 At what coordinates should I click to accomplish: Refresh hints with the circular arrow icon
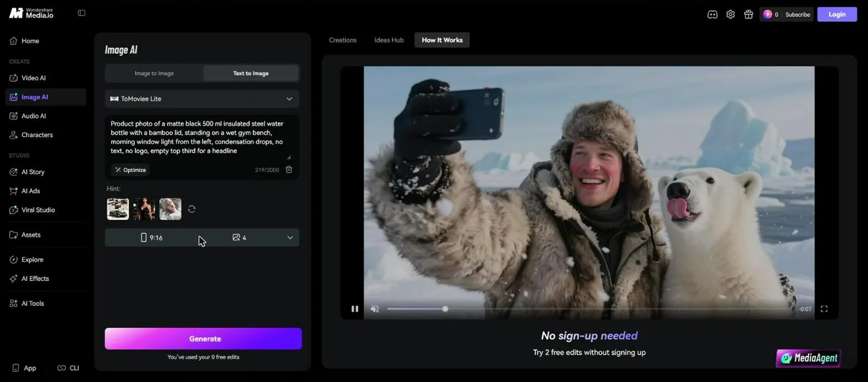pos(192,209)
